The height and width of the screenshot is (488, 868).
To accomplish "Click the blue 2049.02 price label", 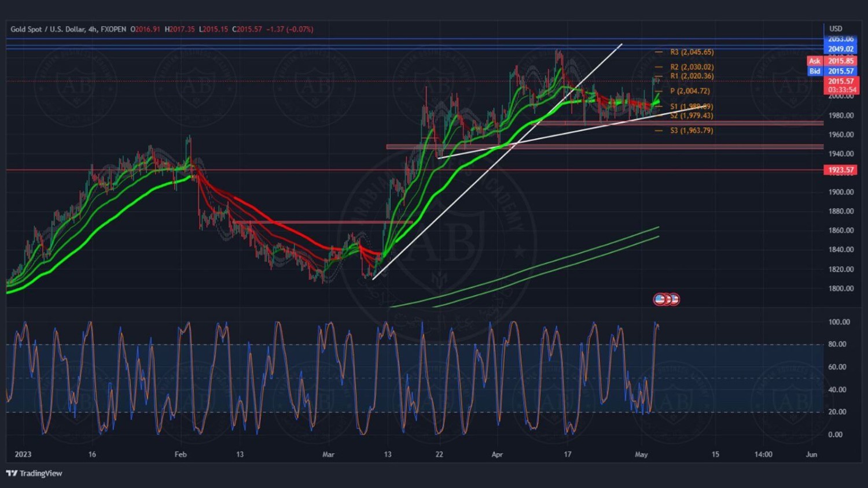I will coord(841,49).
